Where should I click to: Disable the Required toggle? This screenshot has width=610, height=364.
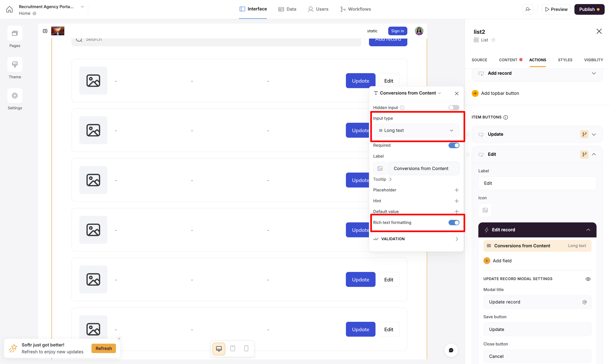tap(454, 145)
